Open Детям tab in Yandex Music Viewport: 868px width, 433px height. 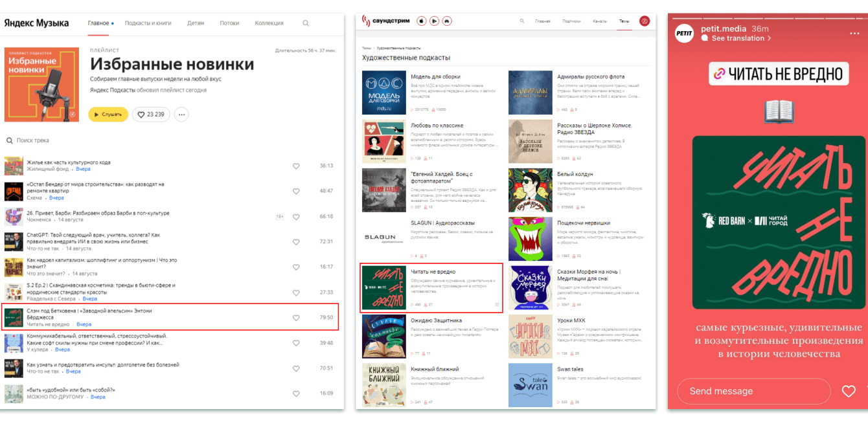[x=196, y=23]
